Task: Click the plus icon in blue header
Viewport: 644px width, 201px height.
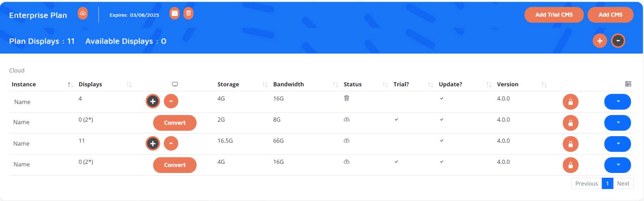Action: [x=600, y=41]
